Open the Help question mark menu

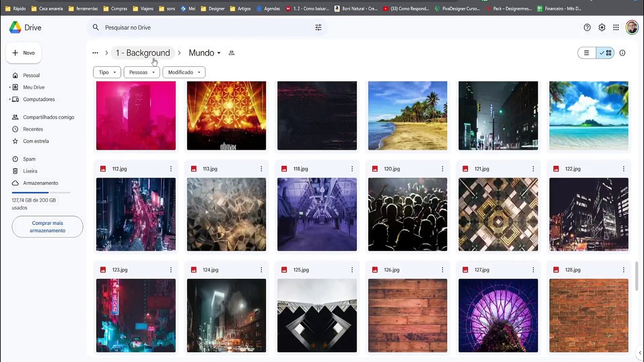point(587,28)
